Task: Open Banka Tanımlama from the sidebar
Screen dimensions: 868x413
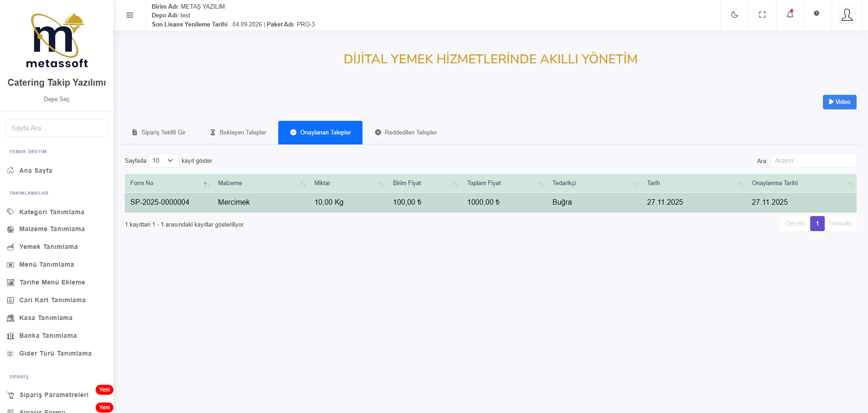Action: [48, 336]
